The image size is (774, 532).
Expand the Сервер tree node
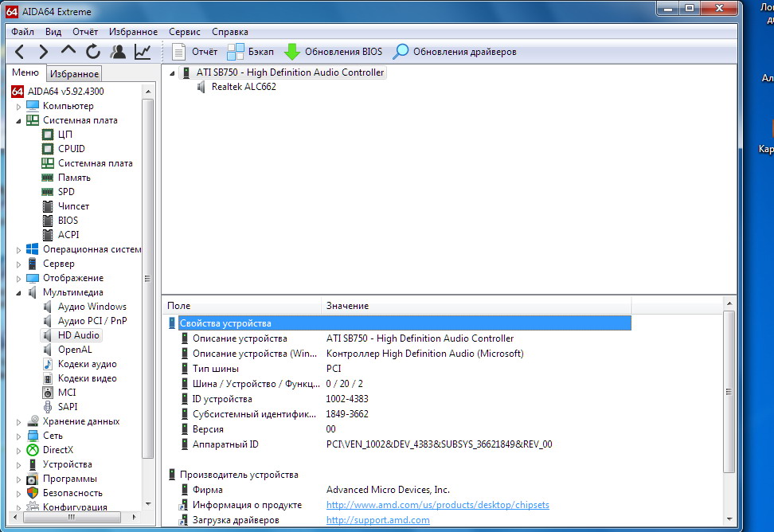pyautogui.click(x=18, y=264)
